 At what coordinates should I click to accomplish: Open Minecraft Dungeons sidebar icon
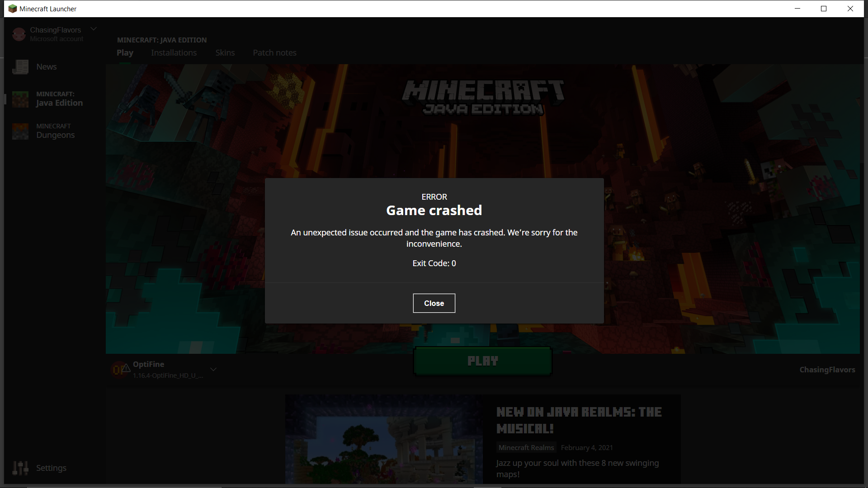coord(20,131)
